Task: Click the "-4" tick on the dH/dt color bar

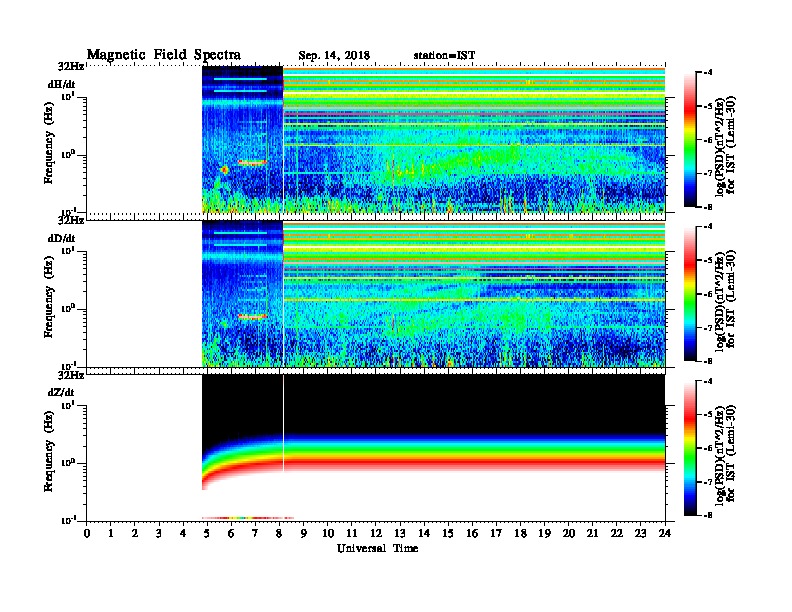Action: 708,73
